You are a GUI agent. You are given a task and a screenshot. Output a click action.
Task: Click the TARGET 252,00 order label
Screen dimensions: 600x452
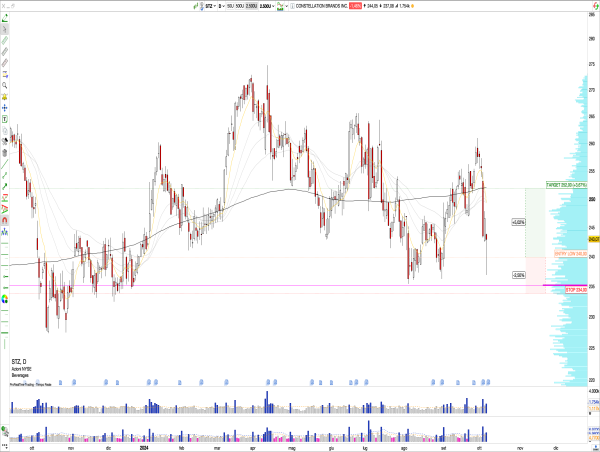pyautogui.click(x=566, y=185)
